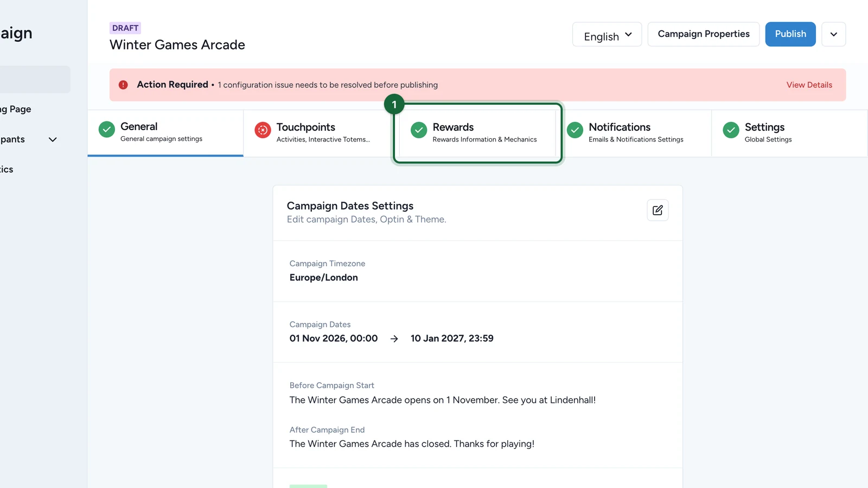Viewport: 868px width, 488px height.
Task: Click the Europe/London timezone value
Action: [324, 278]
